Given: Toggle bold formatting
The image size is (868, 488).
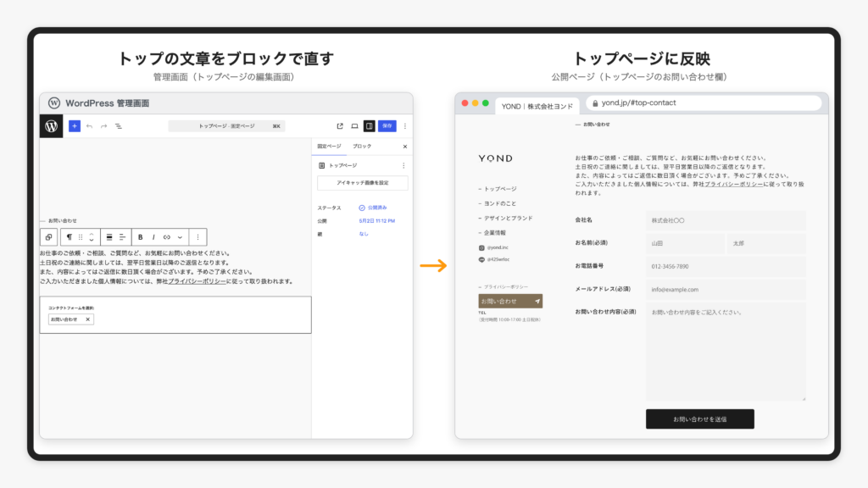Looking at the screenshot, I should 140,237.
